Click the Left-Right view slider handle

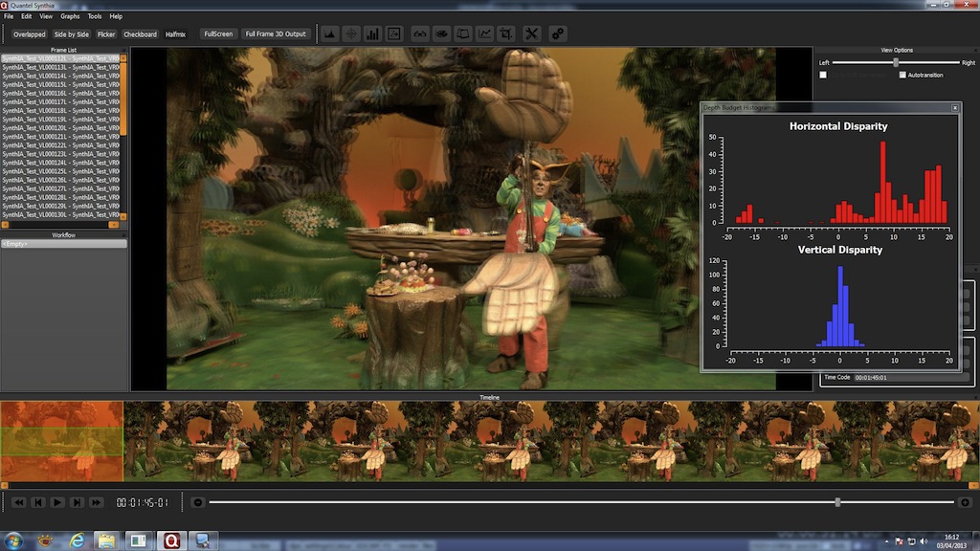pyautogui.click(x=896, y=62)
